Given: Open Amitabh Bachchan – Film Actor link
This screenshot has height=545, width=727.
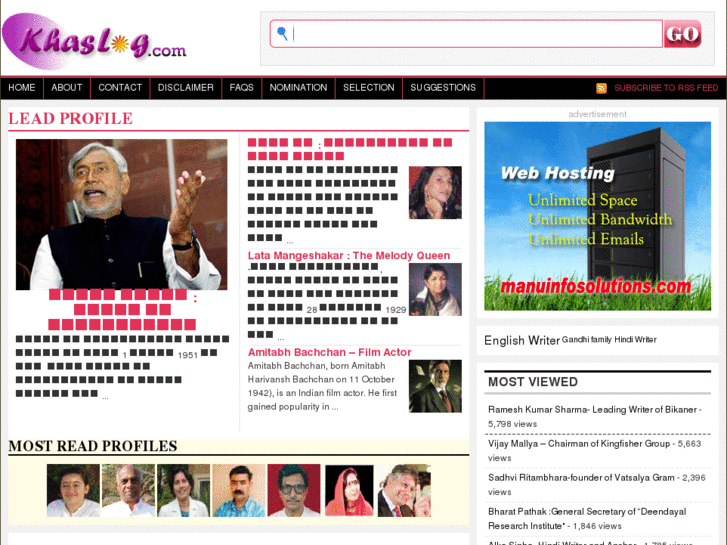Looking at the screenshot, I should pos(330,353).
